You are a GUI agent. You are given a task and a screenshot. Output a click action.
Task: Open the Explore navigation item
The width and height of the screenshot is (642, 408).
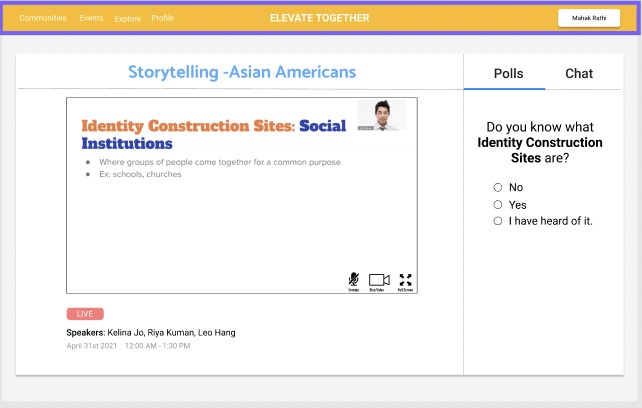[127, 19]
